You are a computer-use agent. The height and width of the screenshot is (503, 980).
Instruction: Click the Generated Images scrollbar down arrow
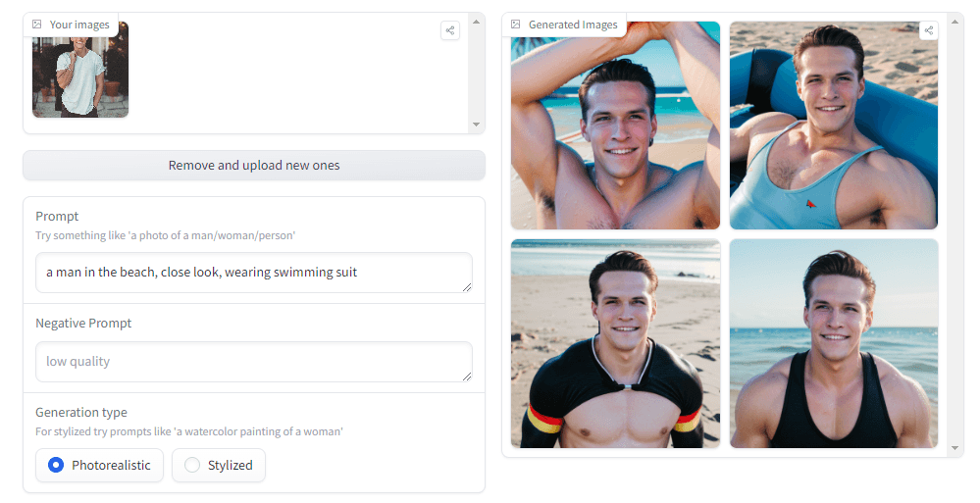click(x=955, y=449)
